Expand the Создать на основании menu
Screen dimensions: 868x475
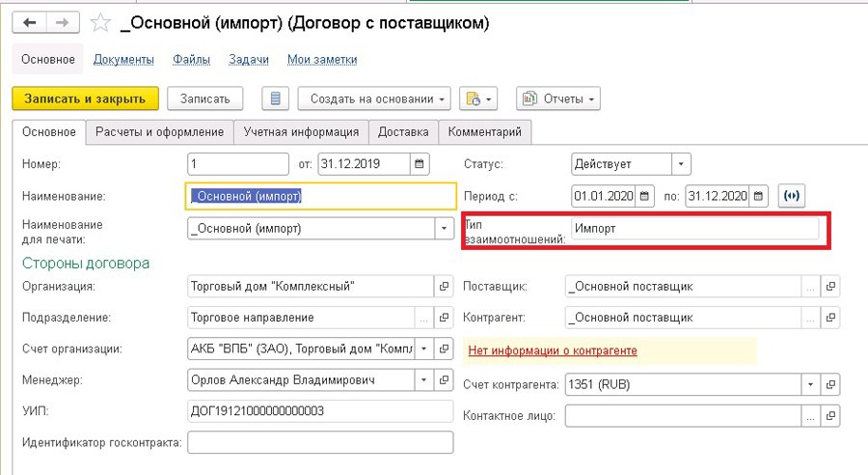(x=374, y=98)
